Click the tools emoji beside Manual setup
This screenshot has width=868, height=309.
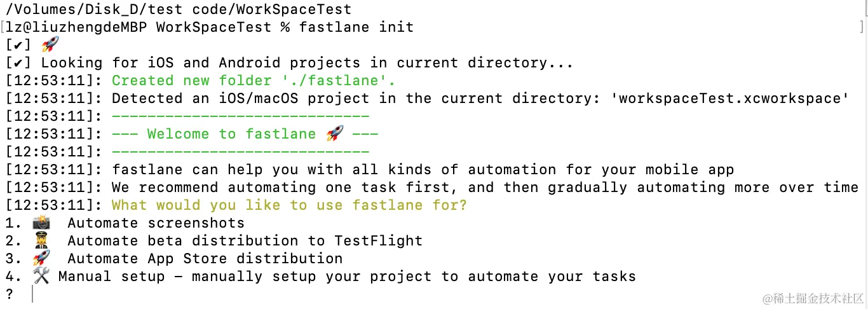[x=41, y=276]
